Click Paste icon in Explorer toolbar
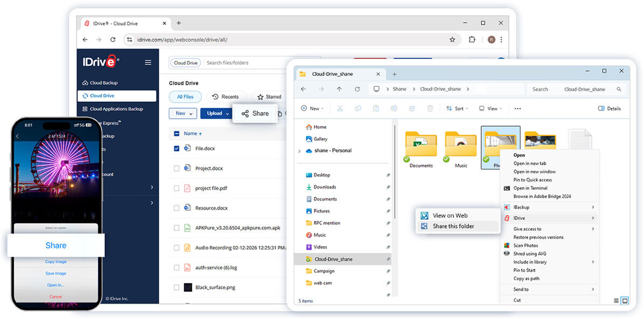The width and height of the screenshot is (644, 319). 376,108
